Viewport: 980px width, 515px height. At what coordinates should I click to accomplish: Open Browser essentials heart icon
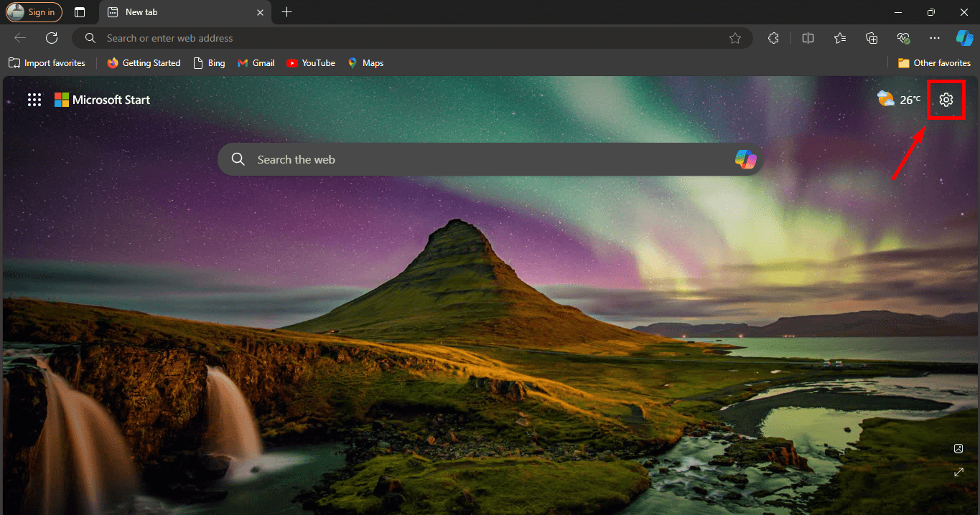[x=903, y=38]
